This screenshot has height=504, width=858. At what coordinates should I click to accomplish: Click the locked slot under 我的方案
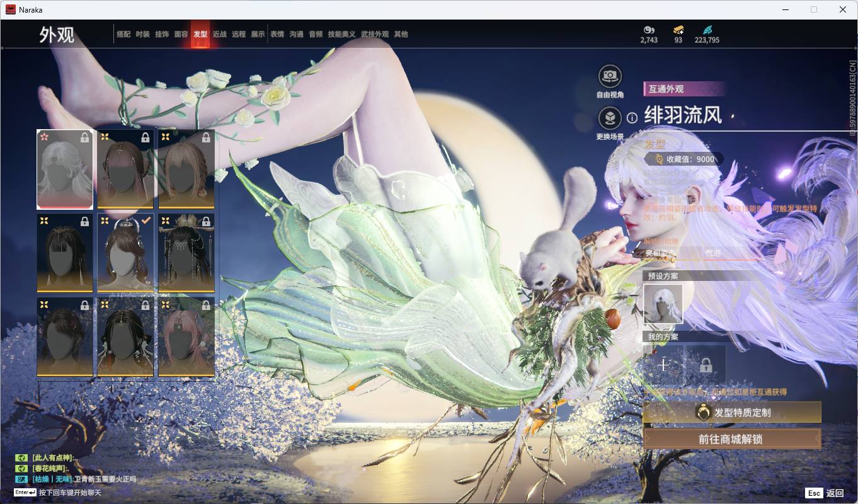coord(707,365)
